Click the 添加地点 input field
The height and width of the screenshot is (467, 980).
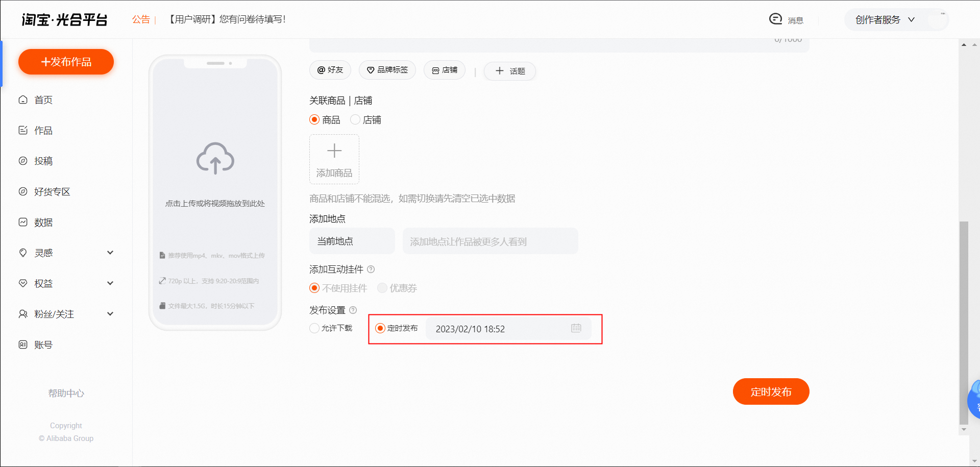pos(491,241)
